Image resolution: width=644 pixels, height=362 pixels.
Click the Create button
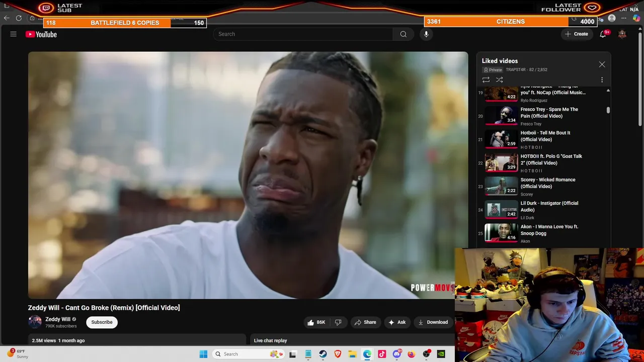[x=577, y=34]
